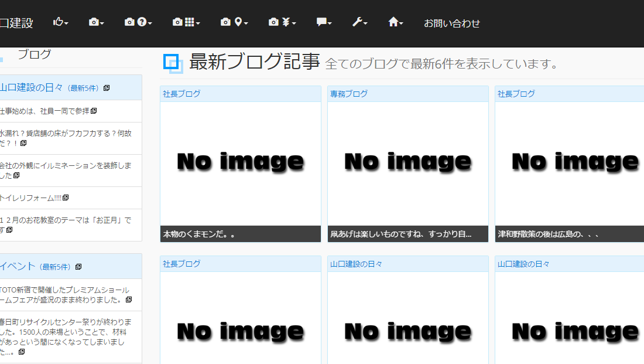Screen dimensions: 644x364
Task: Click the 口建設 site brand title
Action: pos(16,23)
